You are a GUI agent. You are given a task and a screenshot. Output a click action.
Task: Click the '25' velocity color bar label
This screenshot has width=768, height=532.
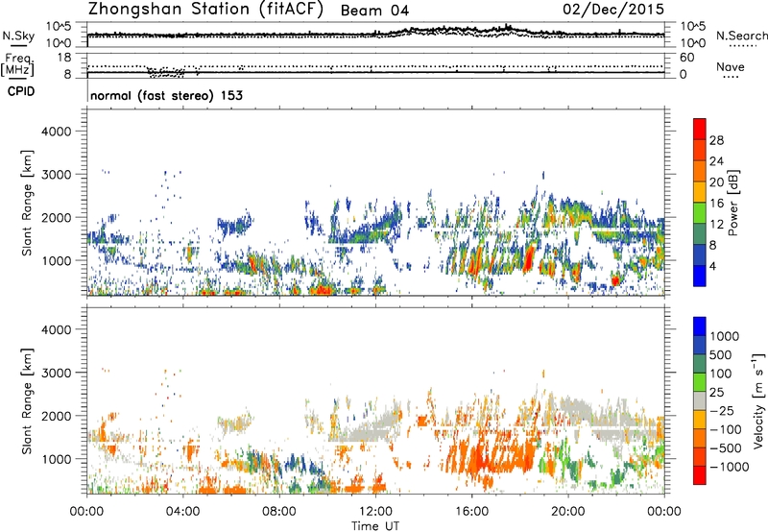pyautogui.click(x=716, y=393)
